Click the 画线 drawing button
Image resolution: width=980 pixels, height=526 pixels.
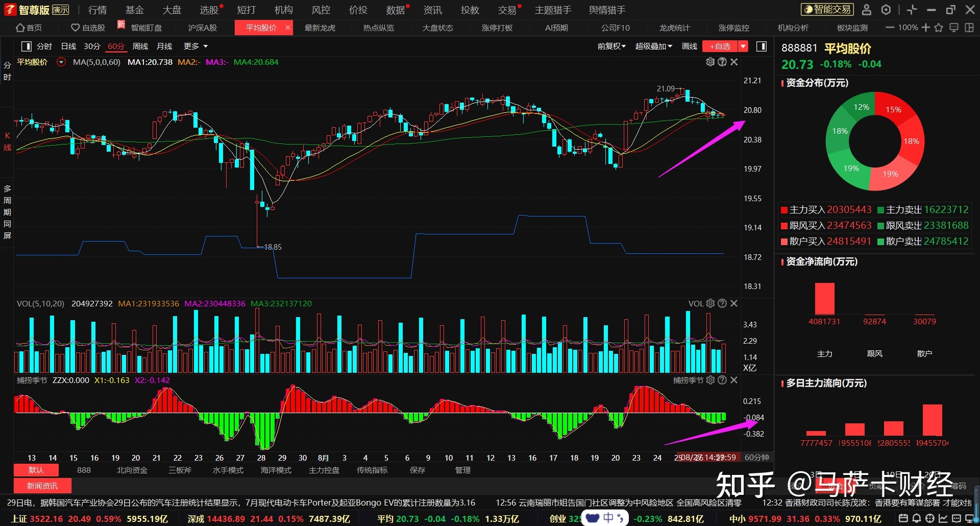coord(690,46)
